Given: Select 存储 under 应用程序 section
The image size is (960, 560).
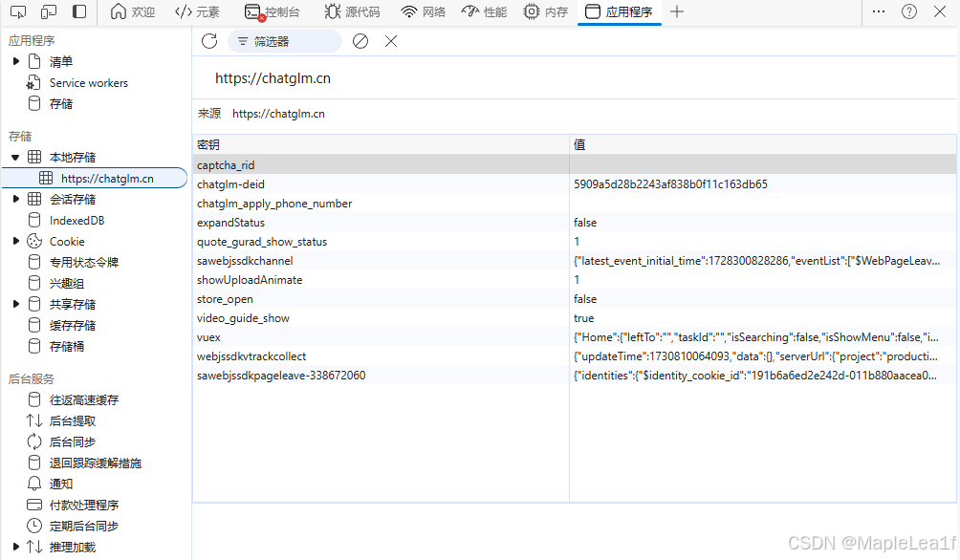Looking at the screenshot, I should coord(60,103).
